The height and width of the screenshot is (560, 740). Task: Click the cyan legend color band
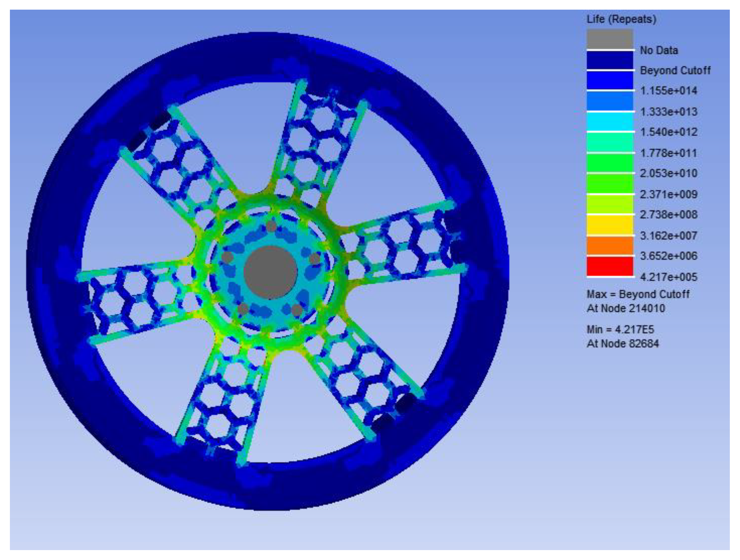click(610, 122)
